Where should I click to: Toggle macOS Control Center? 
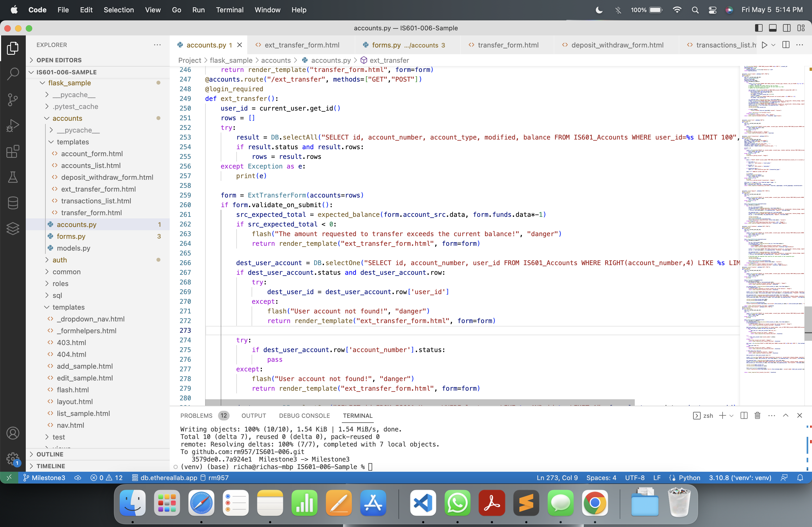coord(712,10)
